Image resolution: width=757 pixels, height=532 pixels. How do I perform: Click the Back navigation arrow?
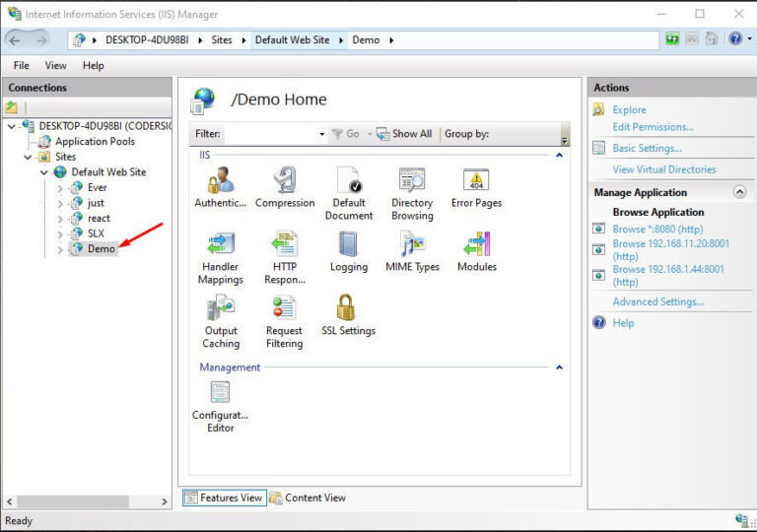[15, 40]
